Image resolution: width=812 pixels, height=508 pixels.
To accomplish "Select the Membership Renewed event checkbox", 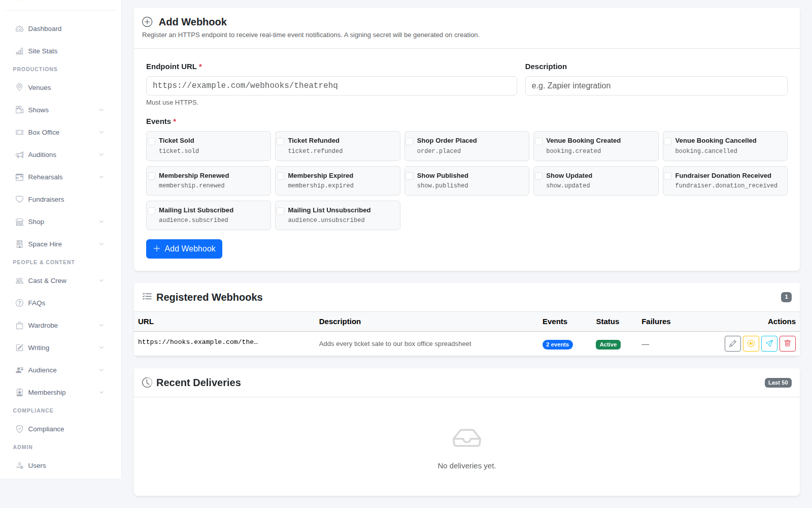I will click(x=152, y=176).
